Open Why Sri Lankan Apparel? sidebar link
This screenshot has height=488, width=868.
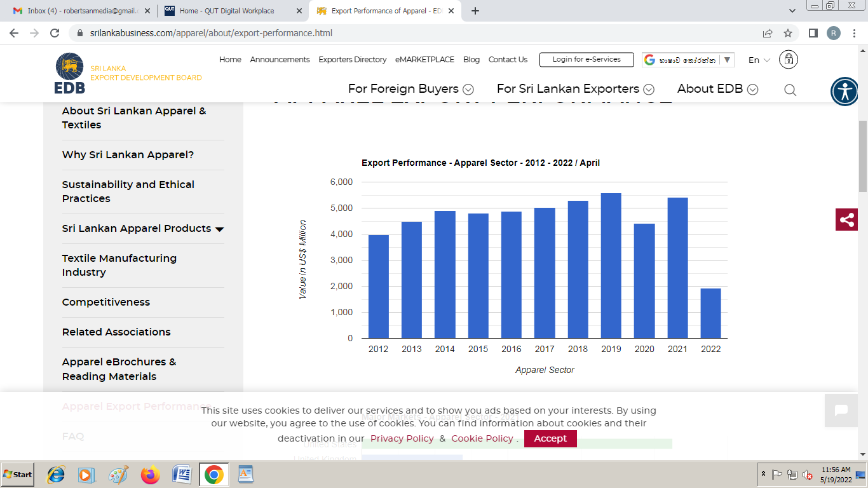[x=128, y=155]
